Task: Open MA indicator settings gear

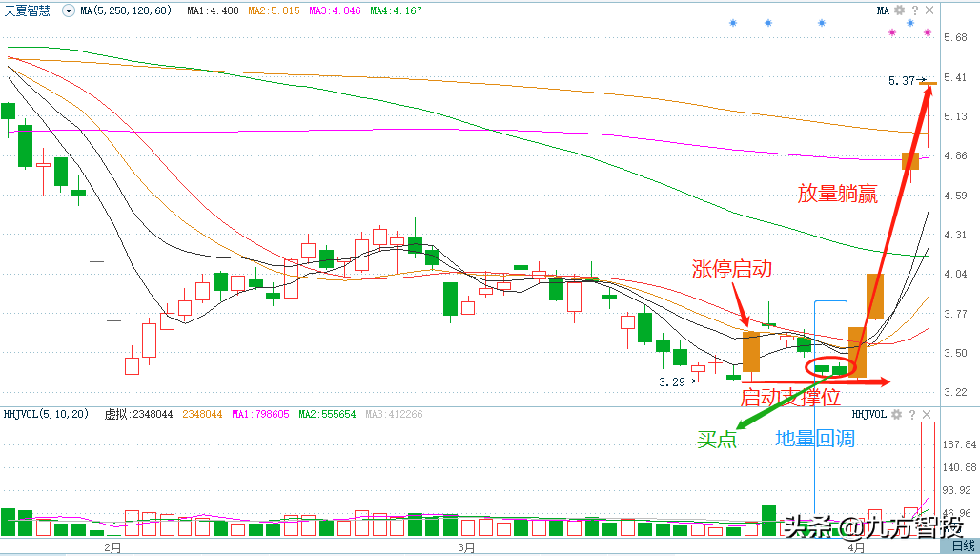Action: (x=899, y=10)
